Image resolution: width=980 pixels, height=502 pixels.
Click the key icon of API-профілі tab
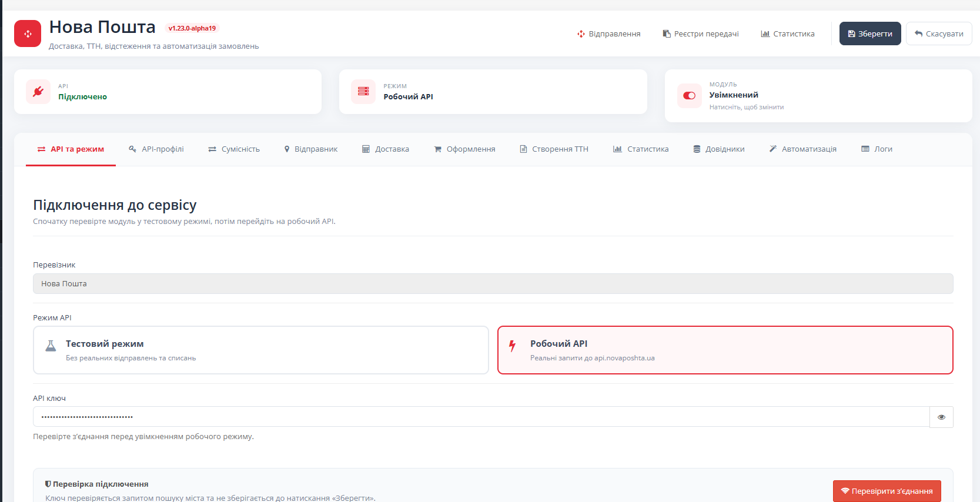point(133,149)
